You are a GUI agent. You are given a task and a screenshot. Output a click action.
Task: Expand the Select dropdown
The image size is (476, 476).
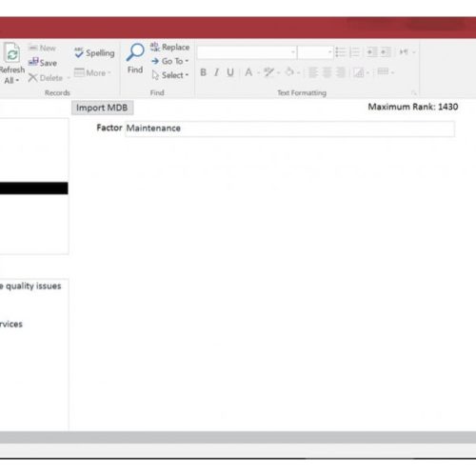(x=170, y=75)
